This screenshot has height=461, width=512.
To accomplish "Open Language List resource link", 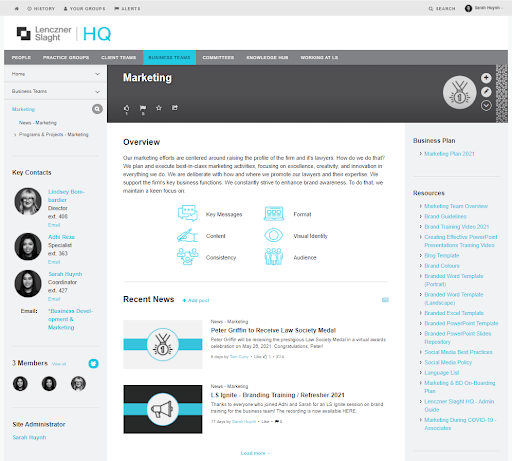I will [442, 373].
